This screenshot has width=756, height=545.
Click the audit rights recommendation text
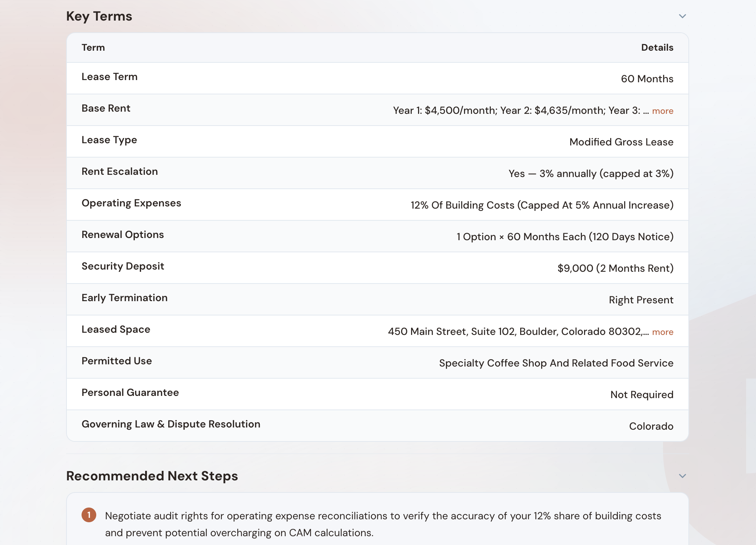[x=382, y=524]
